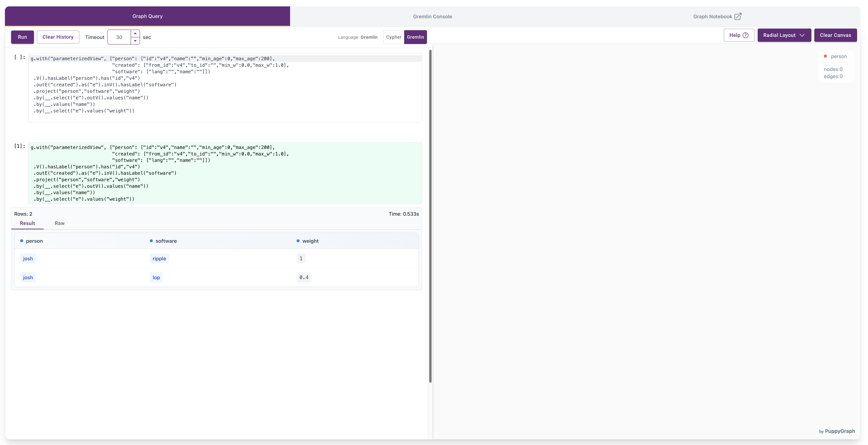Click inside the Timeout input field
This screenshot has height=445, width=868.
(119, 37)
